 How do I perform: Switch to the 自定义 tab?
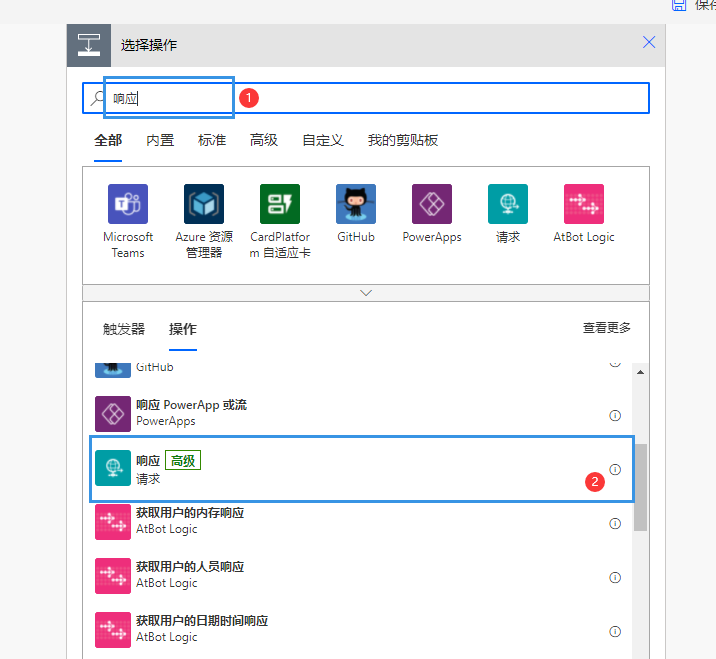pos(323,140)
